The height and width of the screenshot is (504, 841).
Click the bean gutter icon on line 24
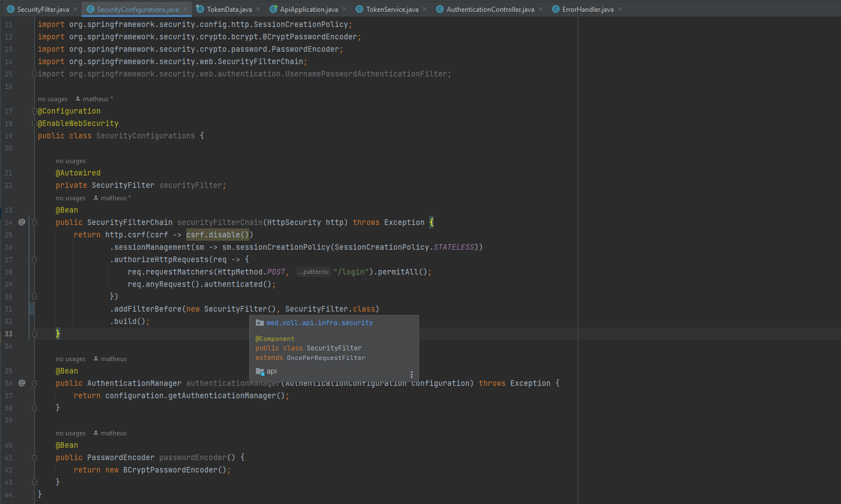tap(22, 222)
